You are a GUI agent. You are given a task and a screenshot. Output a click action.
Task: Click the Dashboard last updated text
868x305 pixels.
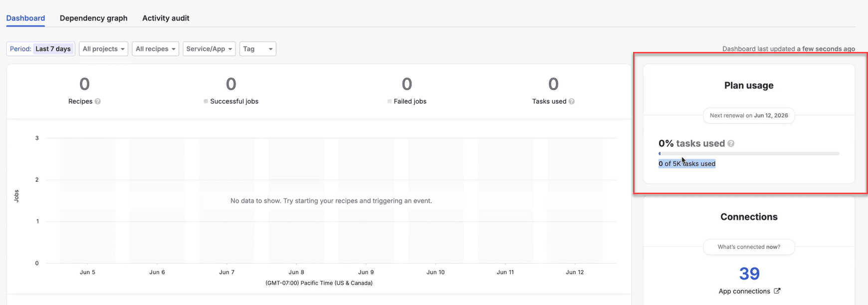789,49
